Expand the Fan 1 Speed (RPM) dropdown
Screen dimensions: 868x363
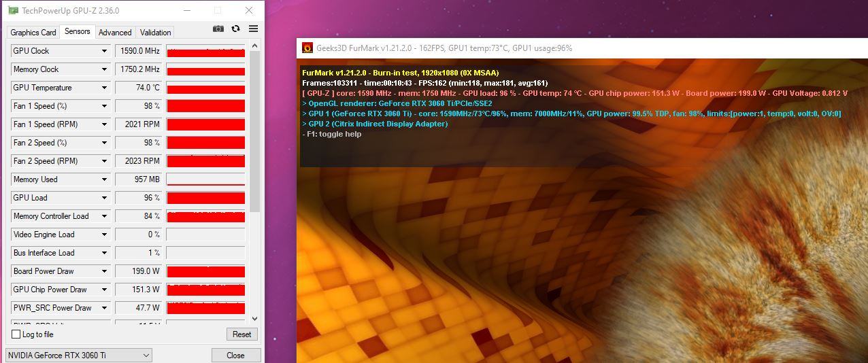(104, 124)
